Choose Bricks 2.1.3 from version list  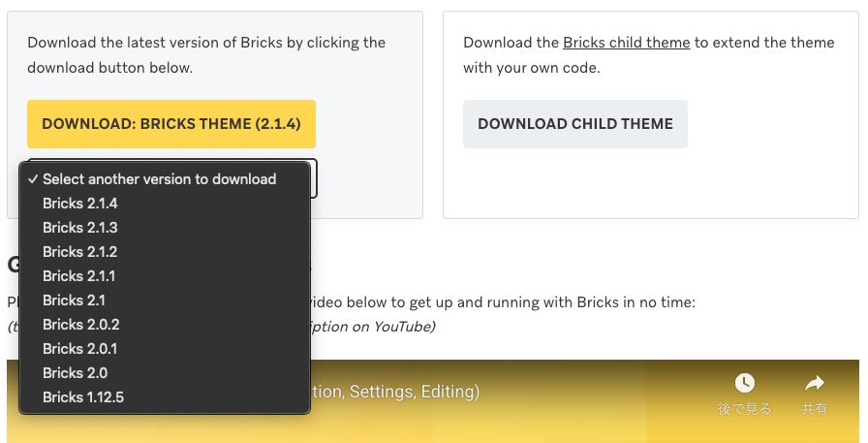click(165, 228)
